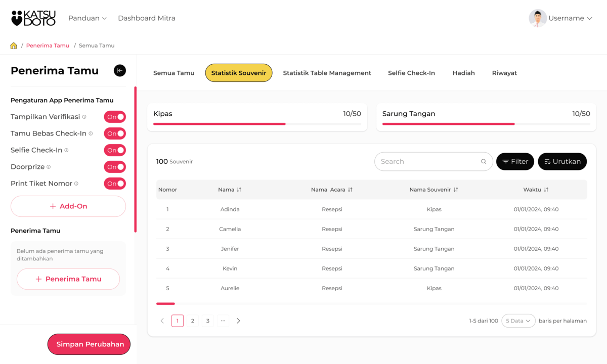
Task: Click the home icon in breadcrumb
Action: tap(14, 45)
